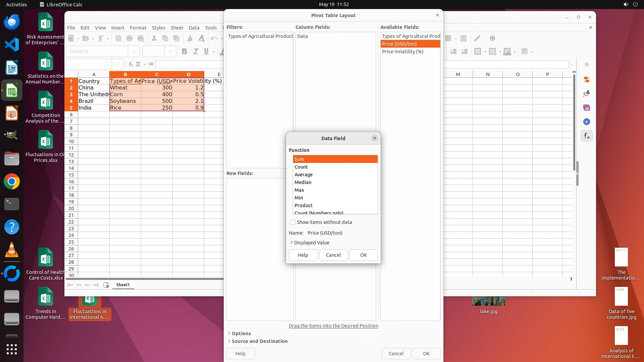This screenshot has height=362, width=644.
Task: Click the Italic formatting icon
Action: pyautogui.click(x=196, y=51)
